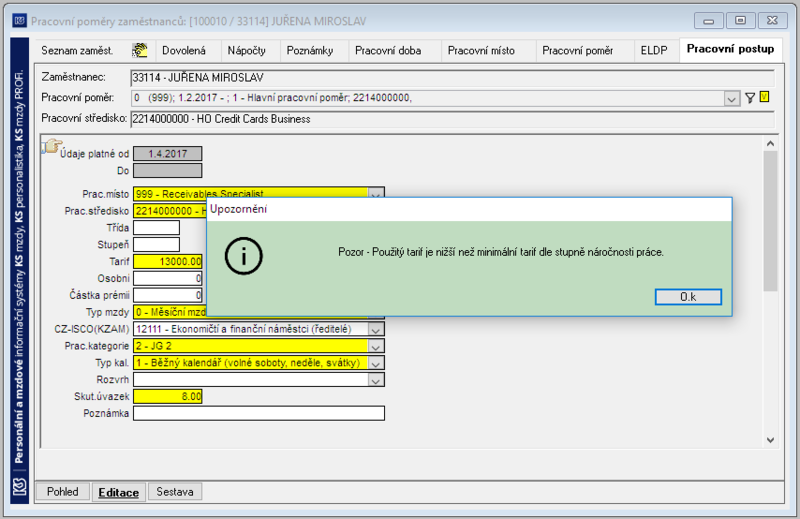Open the Sestava report button

point(174,492)
